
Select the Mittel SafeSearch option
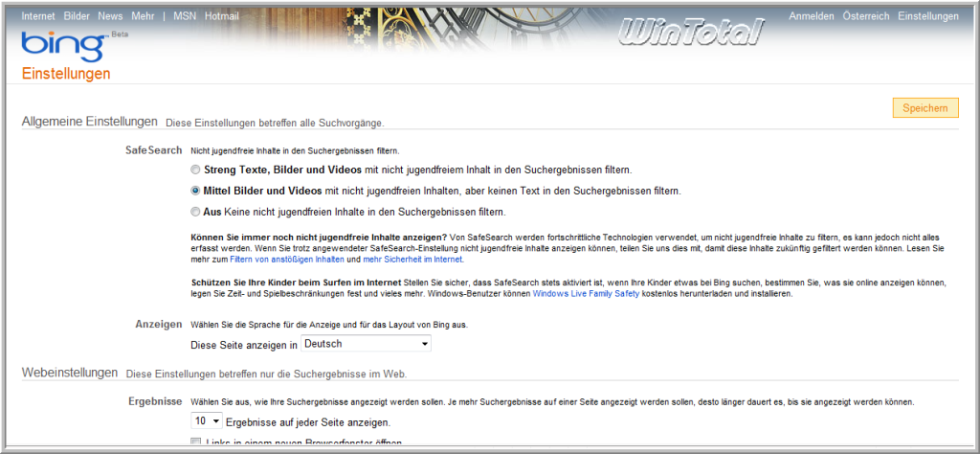coord(196,190)
